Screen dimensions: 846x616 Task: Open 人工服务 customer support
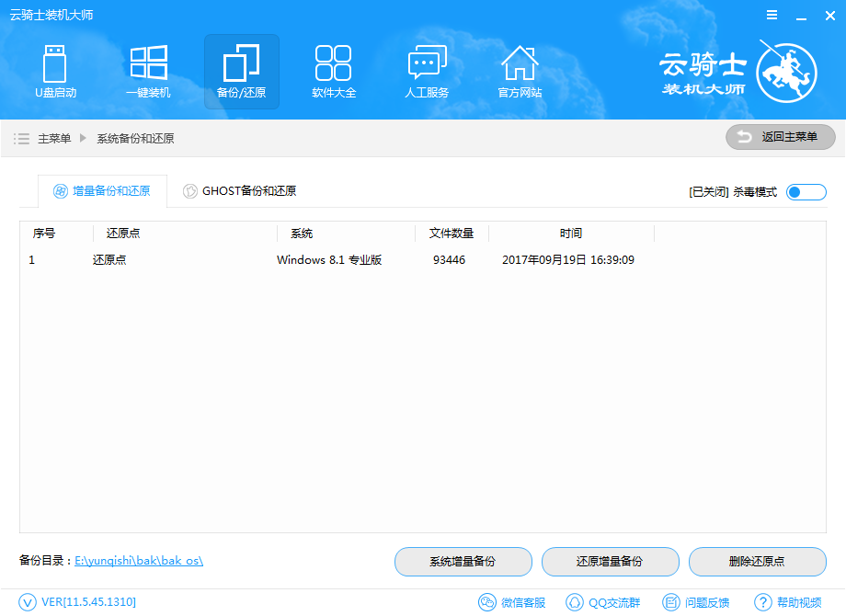click(x=427, y=71)
